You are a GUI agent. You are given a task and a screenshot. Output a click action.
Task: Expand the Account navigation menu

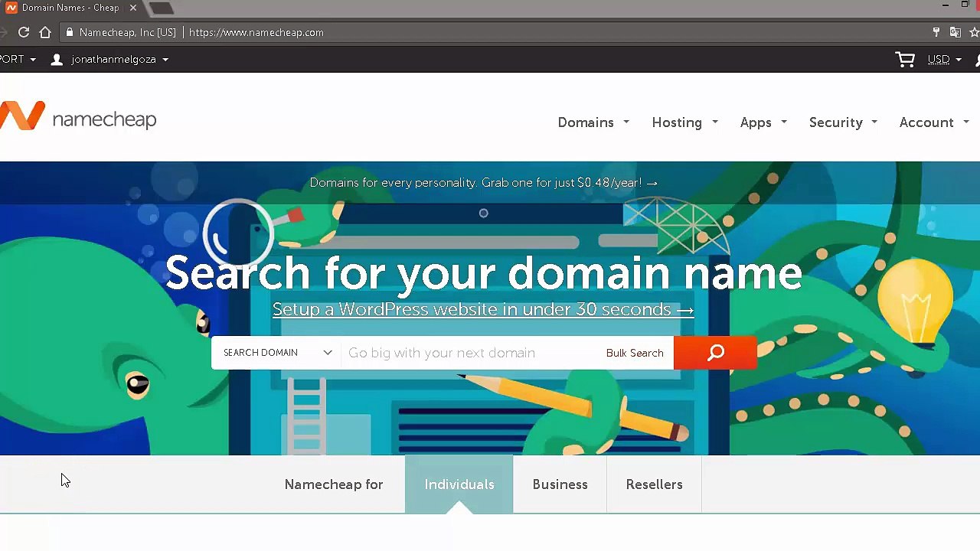coord(934,122)
